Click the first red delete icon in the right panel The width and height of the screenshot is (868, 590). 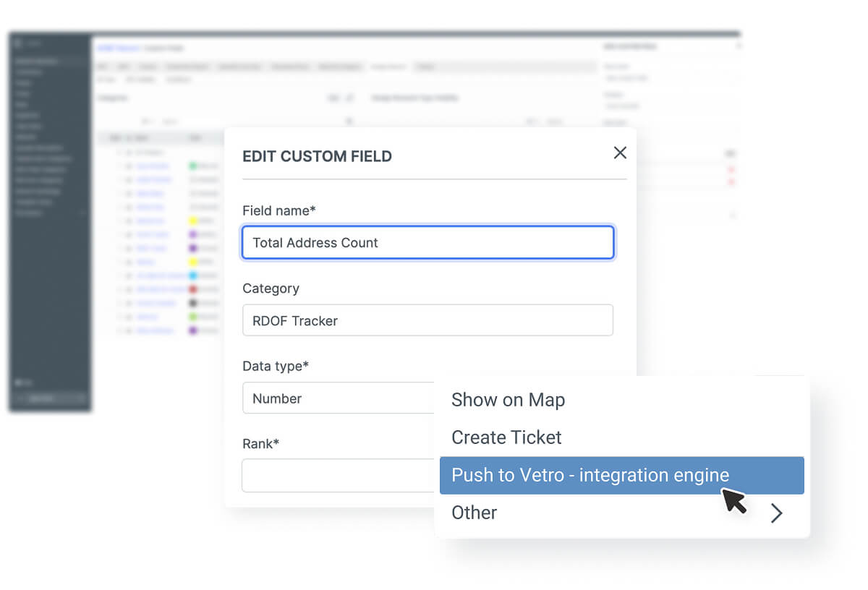[733, 171]
